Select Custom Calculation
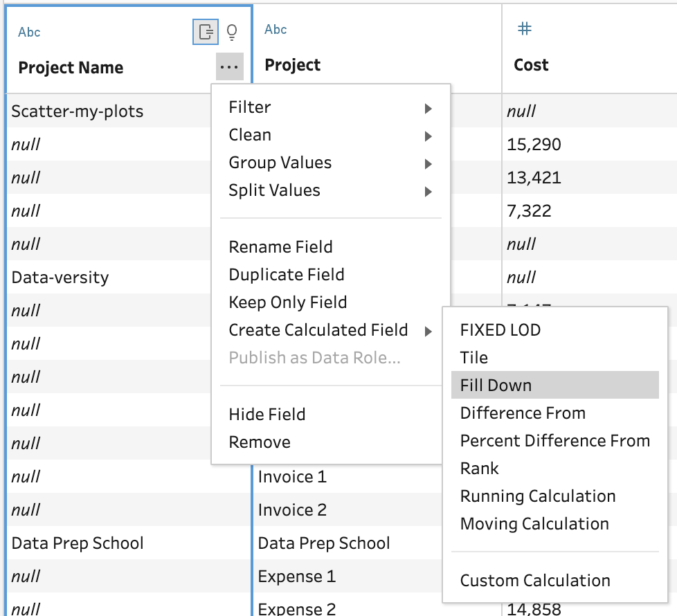 [535, 580]
